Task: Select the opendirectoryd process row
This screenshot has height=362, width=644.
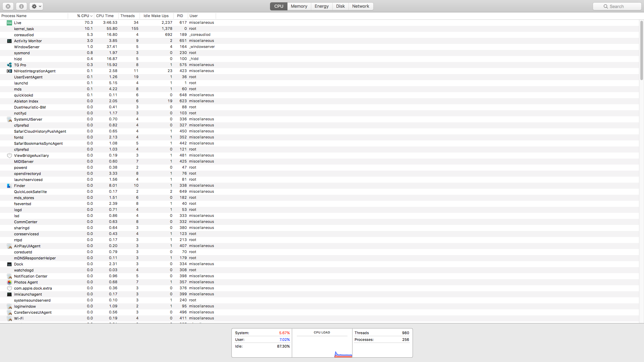Action: click(x=319, y=174)
